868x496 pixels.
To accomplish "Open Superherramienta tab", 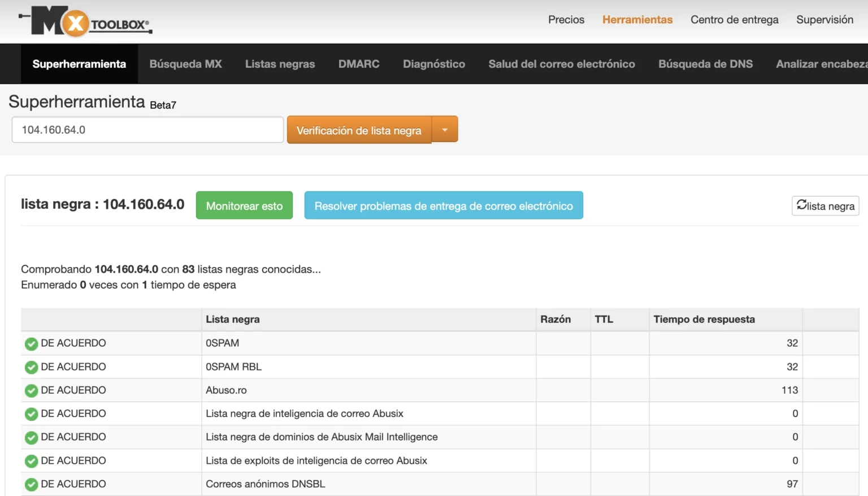I will [x=79, y=64].
